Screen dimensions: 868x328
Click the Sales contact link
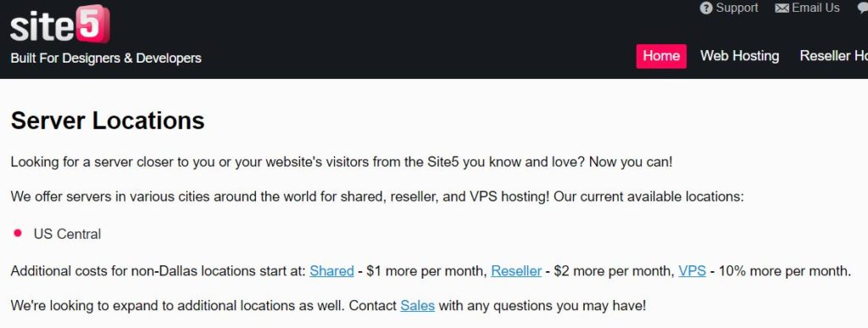(x=417, y=305)
